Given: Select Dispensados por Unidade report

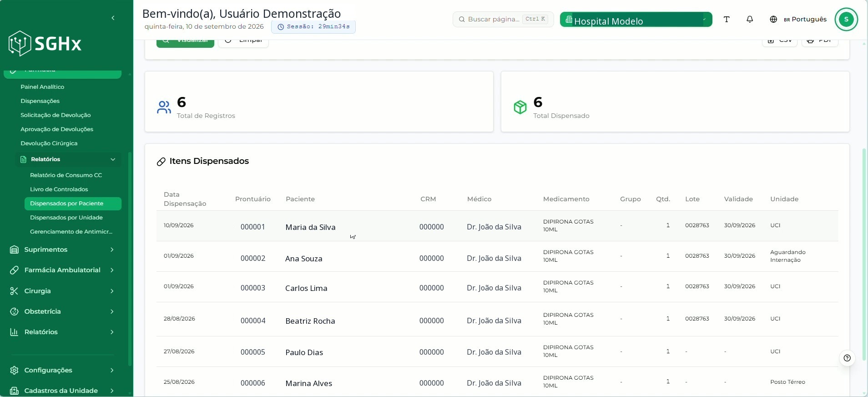Looking at the screenshot, I should [66, 218].
